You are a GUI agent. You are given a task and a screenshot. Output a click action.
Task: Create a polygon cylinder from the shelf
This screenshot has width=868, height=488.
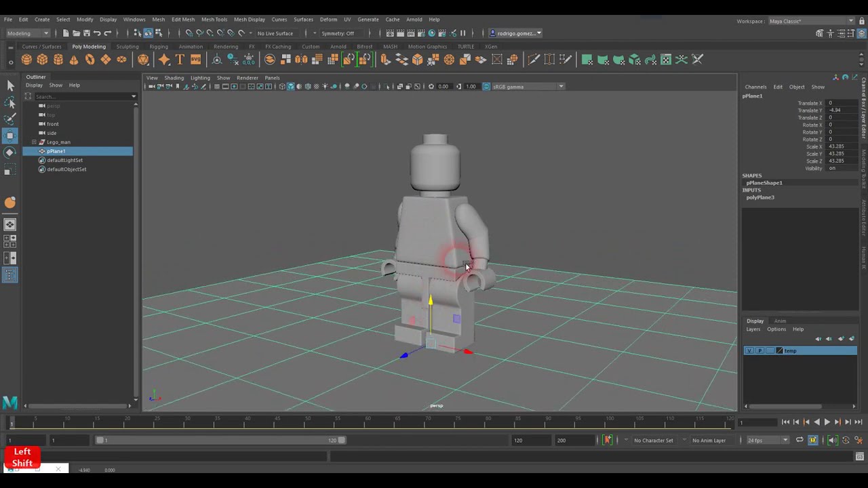[58, 60]
